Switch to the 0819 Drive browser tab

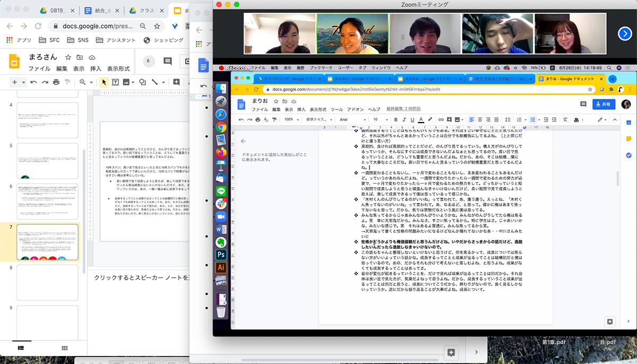54,11
